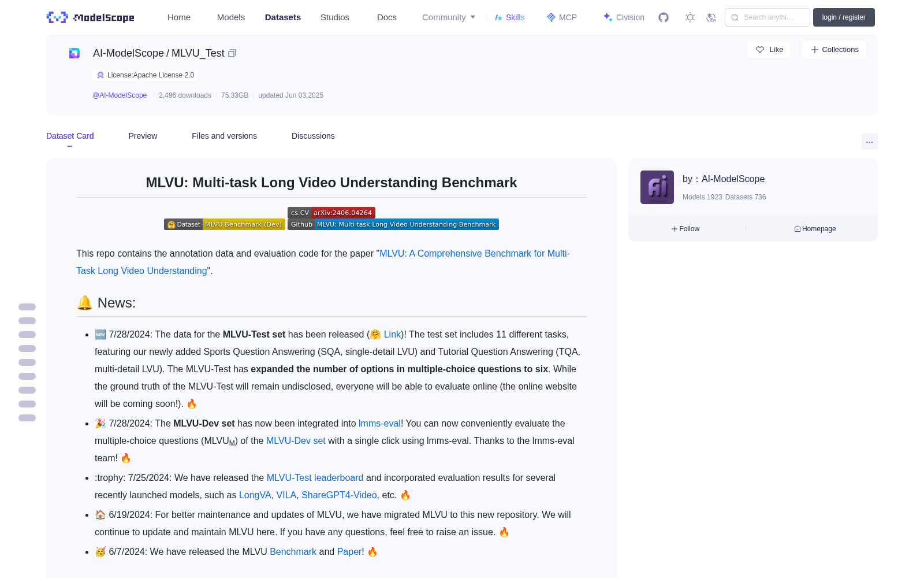Click the 75.33GB size text
The width and height of the screenshot is (924, 578).
tap(234, 95)
